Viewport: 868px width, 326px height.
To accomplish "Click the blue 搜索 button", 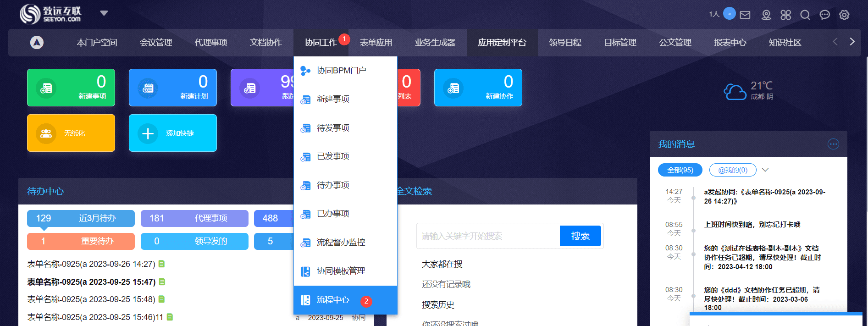I will (581, 236).
